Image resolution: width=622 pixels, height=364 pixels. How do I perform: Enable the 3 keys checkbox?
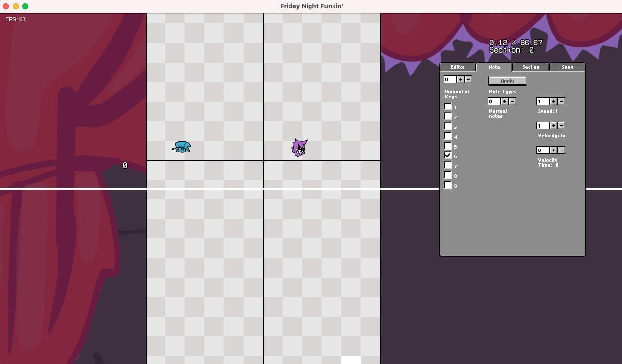(x=448, y=126)
